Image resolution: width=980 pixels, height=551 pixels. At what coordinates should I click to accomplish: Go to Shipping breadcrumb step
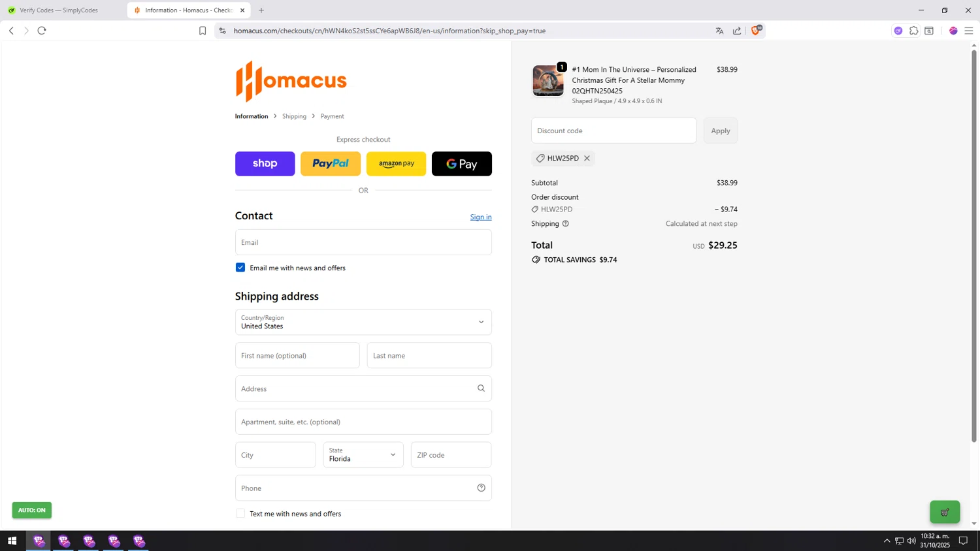pos(294,116)
